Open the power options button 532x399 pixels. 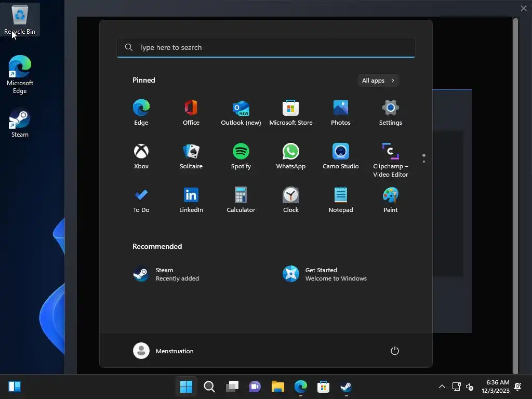tap(395, 351)
